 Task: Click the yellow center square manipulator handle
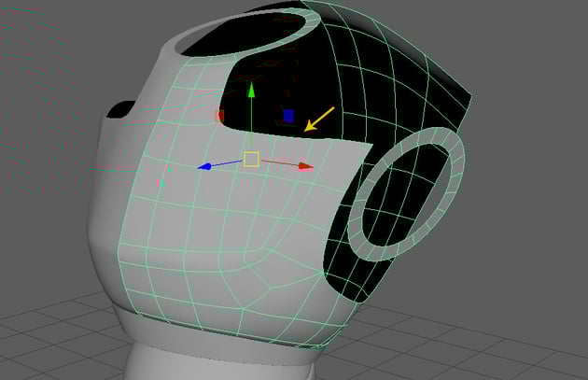pos(251,160)
